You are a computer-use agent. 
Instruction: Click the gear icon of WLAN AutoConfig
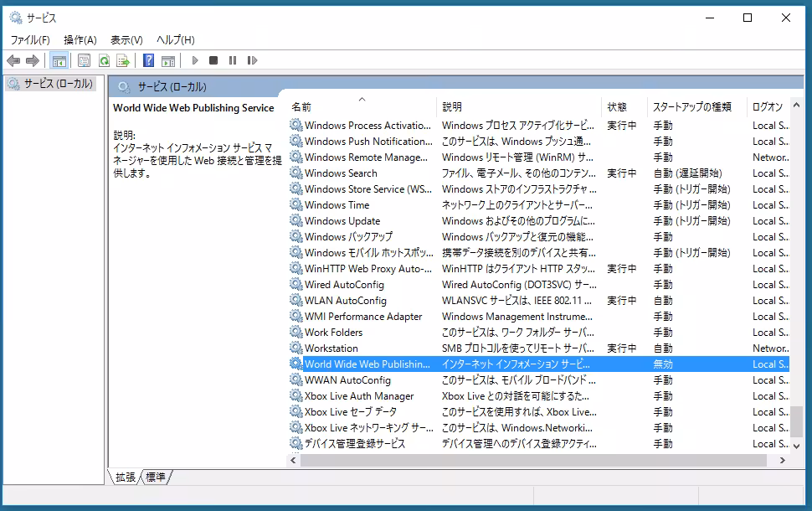coord(296,300)
